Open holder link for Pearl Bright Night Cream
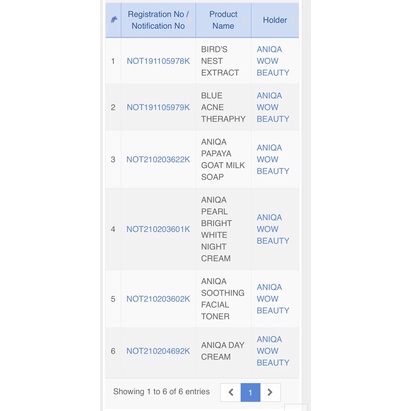 (273, 229)
